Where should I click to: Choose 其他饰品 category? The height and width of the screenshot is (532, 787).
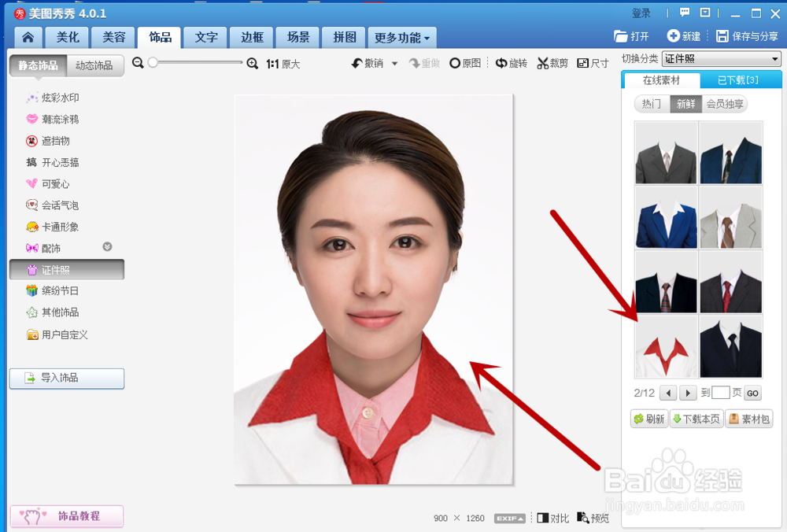pyautogui.click(x=53, y=312)
